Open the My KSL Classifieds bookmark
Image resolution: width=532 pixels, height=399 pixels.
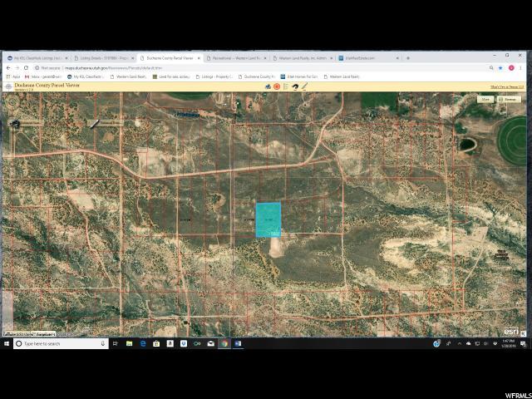point(86,77)
